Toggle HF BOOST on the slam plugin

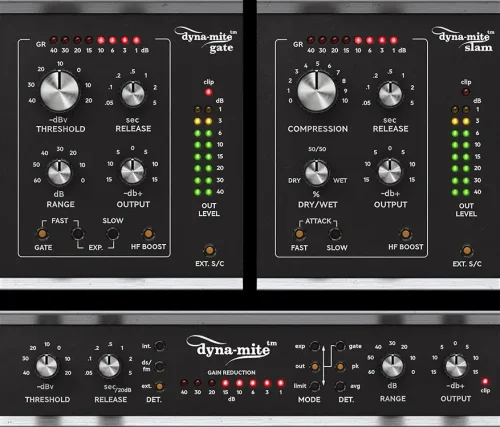[405, 234]
